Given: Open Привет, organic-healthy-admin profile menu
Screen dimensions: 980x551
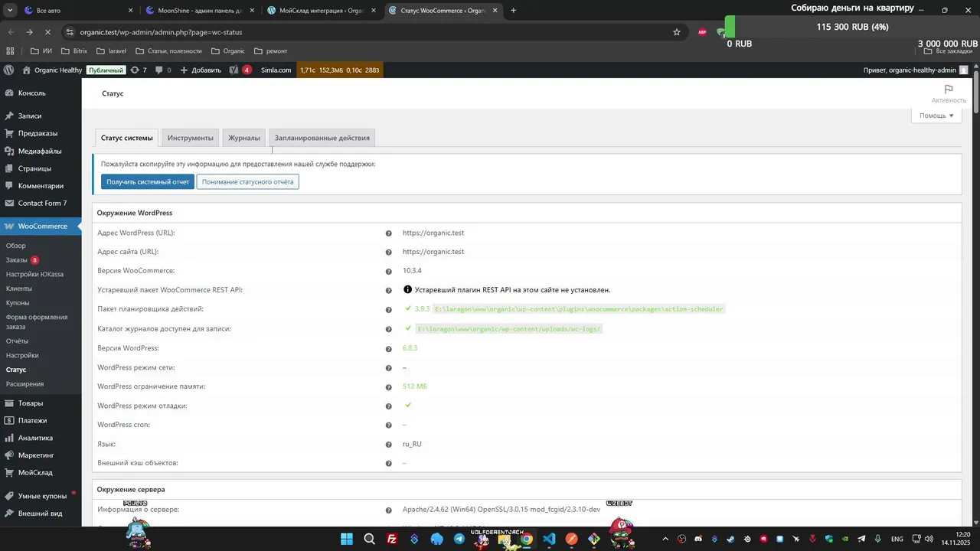Looking at the screenshot, I should pyautogui.click(x=916, y=70).
